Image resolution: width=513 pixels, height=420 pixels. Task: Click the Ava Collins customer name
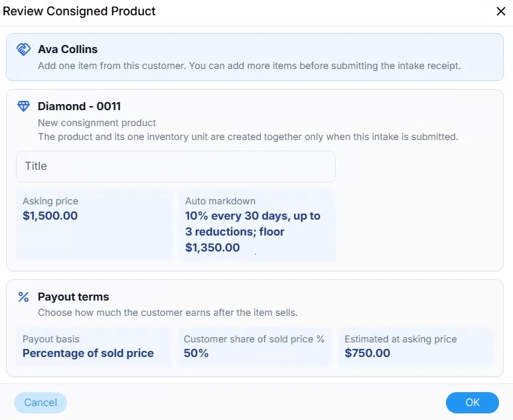coord(68,49)
